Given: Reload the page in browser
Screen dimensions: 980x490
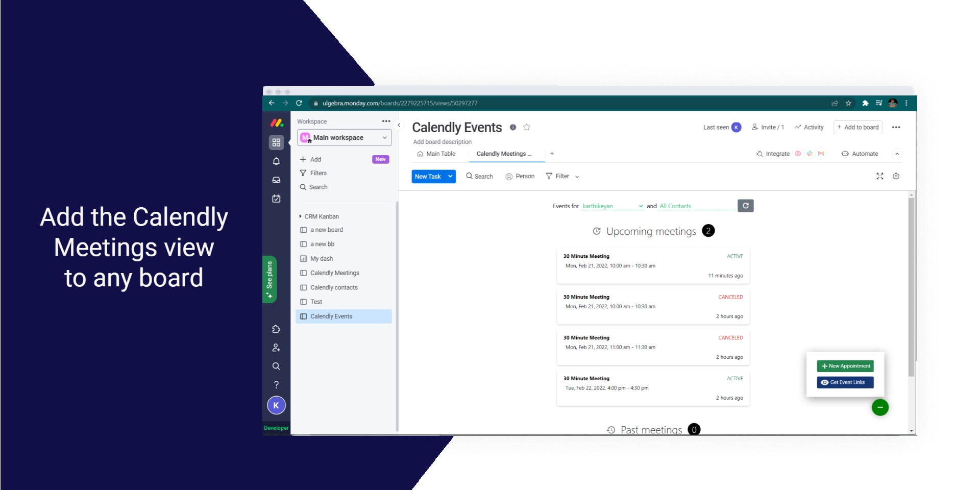Looking at the screenshot, I should (299, 103).
